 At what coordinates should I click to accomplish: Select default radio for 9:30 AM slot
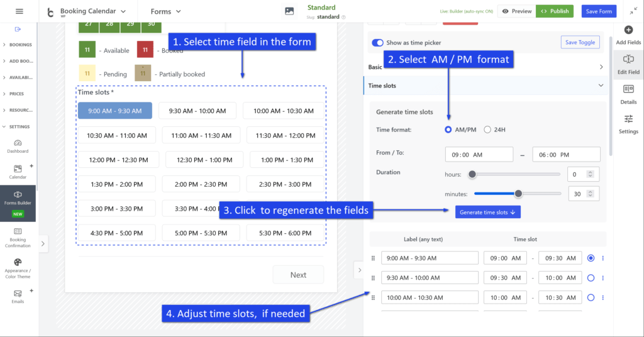click(x=591, y=278)
